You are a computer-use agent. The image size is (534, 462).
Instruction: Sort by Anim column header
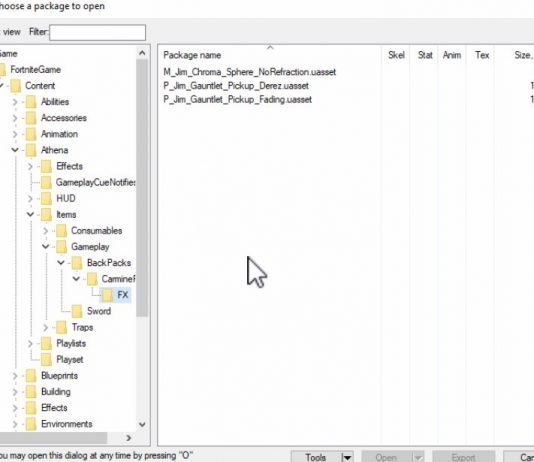tap(452, 55)
